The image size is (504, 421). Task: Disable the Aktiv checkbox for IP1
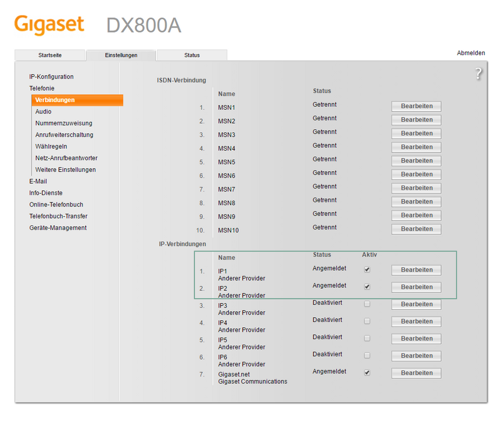tap(368, 269)
